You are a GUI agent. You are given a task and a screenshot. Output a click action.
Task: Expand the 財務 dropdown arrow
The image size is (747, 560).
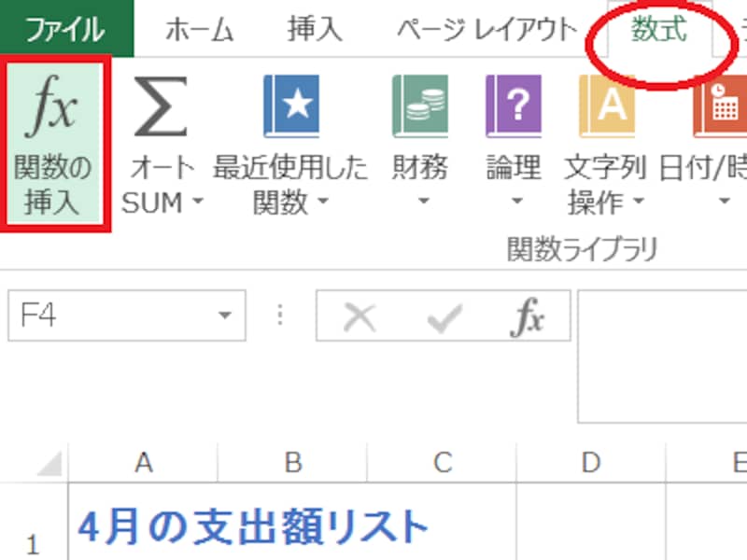424,201
